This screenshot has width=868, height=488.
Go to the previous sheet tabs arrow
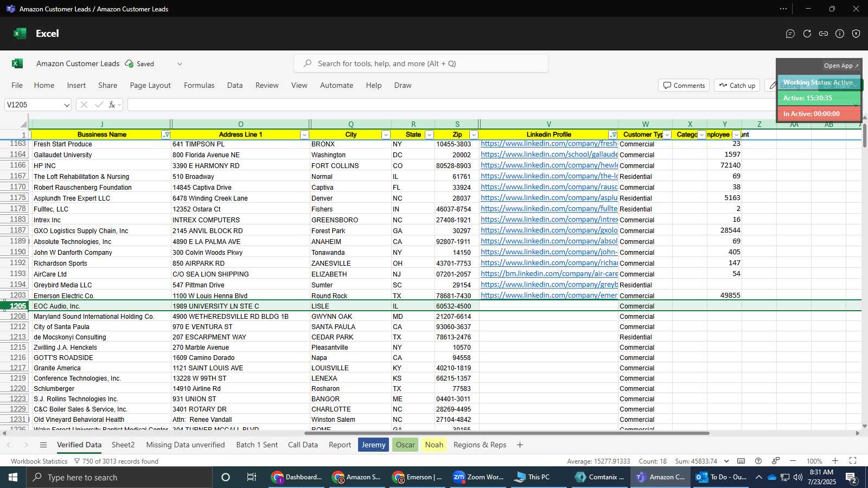9,445
